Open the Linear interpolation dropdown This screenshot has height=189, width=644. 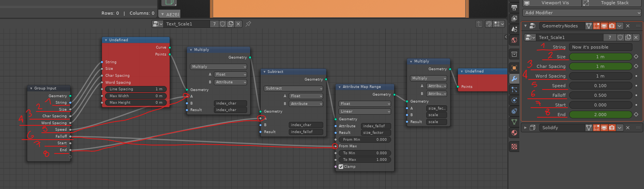365,111
